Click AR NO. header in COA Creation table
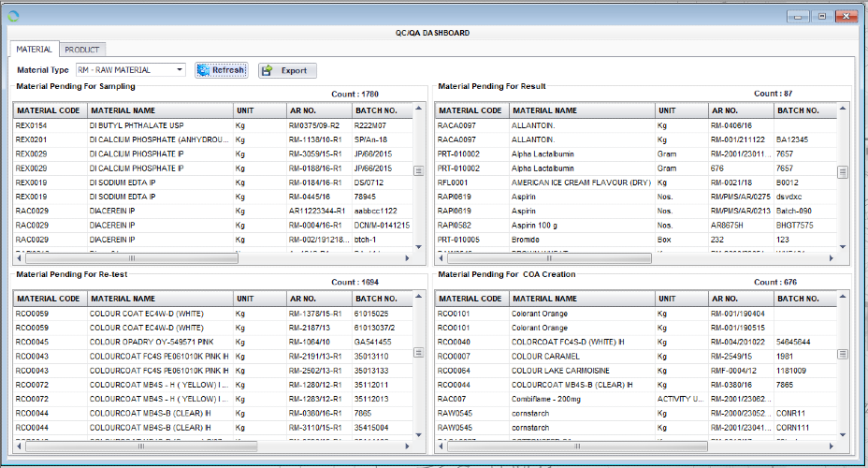 tap(741, 299)
